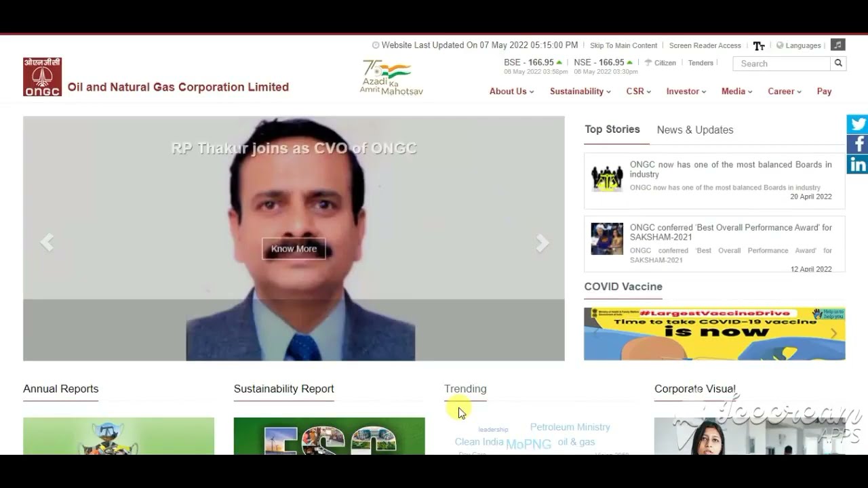
Task: Click the music note icon
Action: (838, 45)
